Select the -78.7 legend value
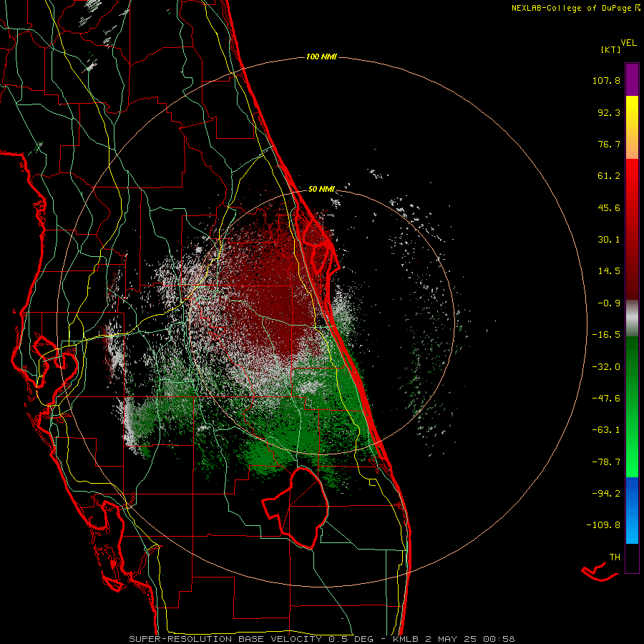 pos(606,462)
